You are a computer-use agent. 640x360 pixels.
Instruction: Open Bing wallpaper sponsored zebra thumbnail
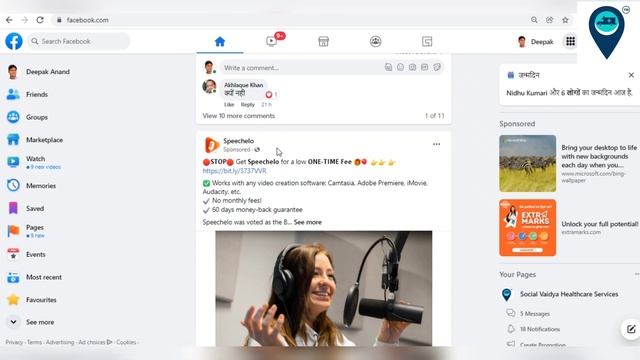tap(527, 163)
